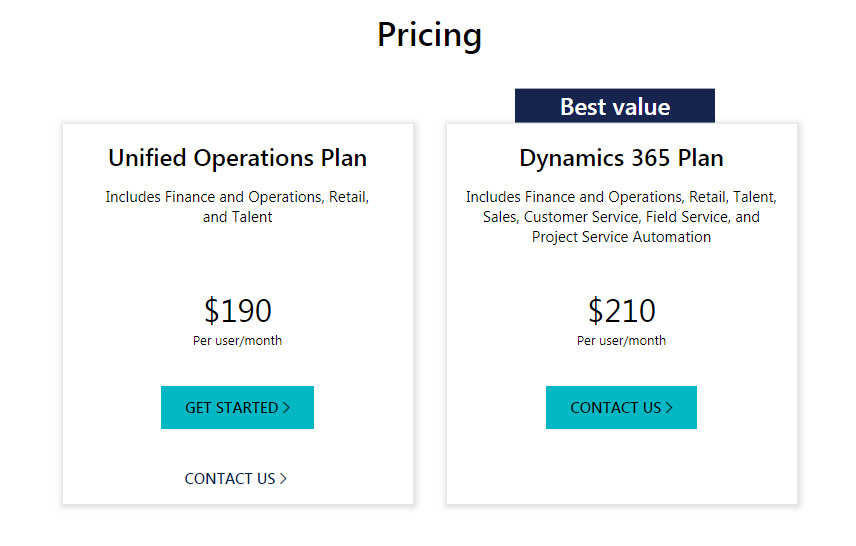Click the chevron beside the CONTACT US text link
Screen dimensions: 856x546
283,478
